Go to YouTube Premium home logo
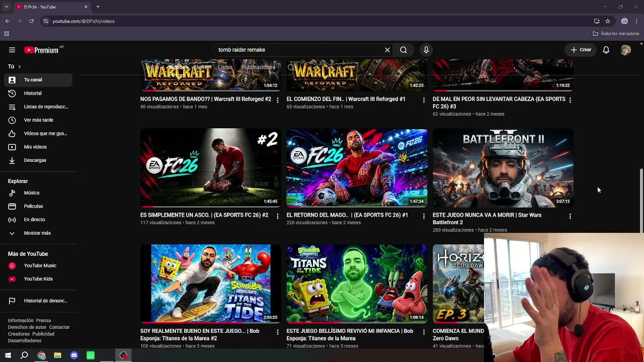The width and height of the screenshot is (644, 362). tap(41, 50)
